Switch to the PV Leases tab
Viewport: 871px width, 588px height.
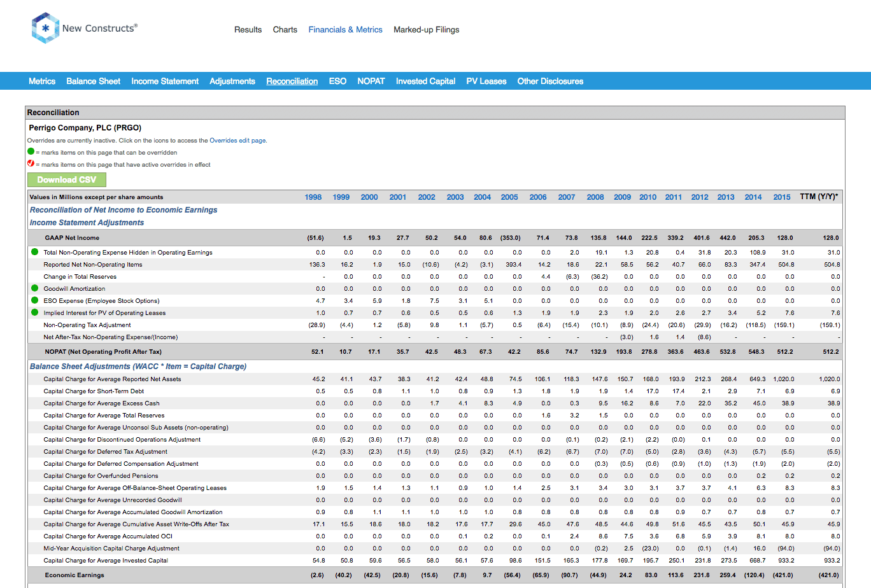point(486,81)
